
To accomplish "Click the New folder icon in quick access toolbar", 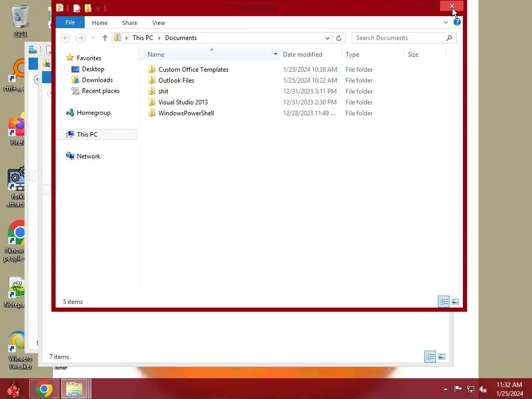I will click(x=88, y=8).
